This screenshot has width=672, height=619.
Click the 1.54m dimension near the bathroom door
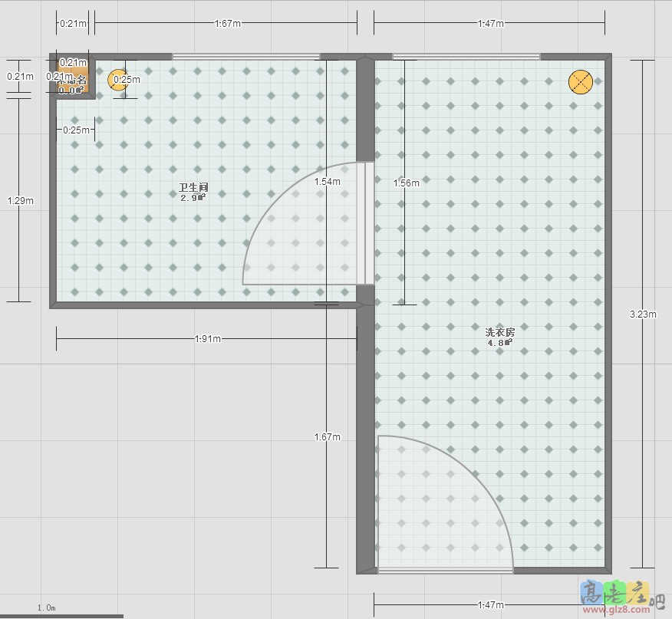coord(328,183)
